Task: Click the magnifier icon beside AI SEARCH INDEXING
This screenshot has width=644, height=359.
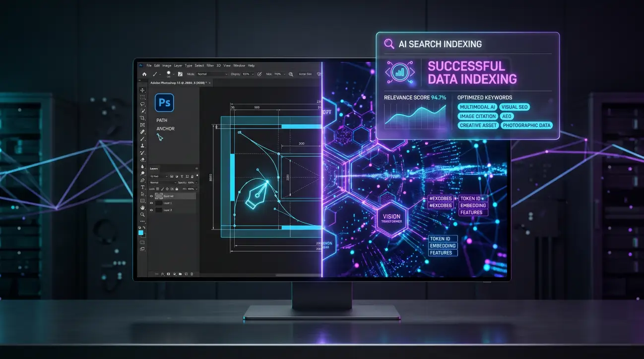Action: pyautogui.click(x=389, y=44)
